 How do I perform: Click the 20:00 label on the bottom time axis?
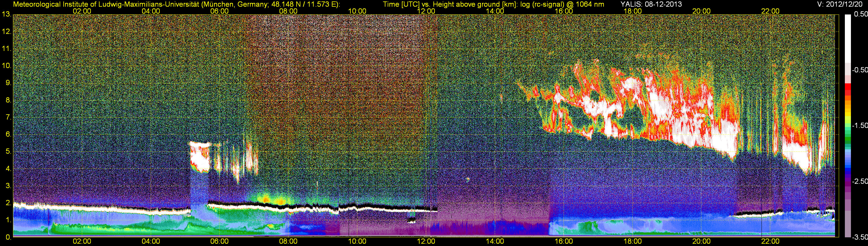pos(702,242)
